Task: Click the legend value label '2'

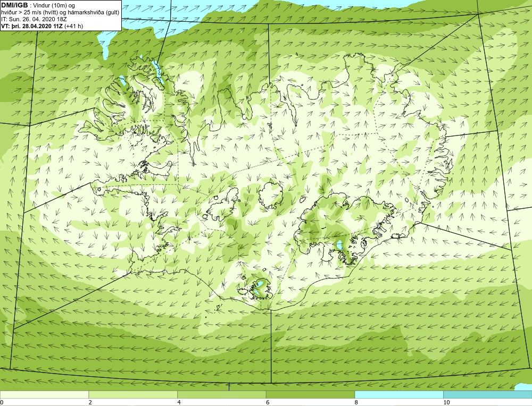Action: point(90,402)
